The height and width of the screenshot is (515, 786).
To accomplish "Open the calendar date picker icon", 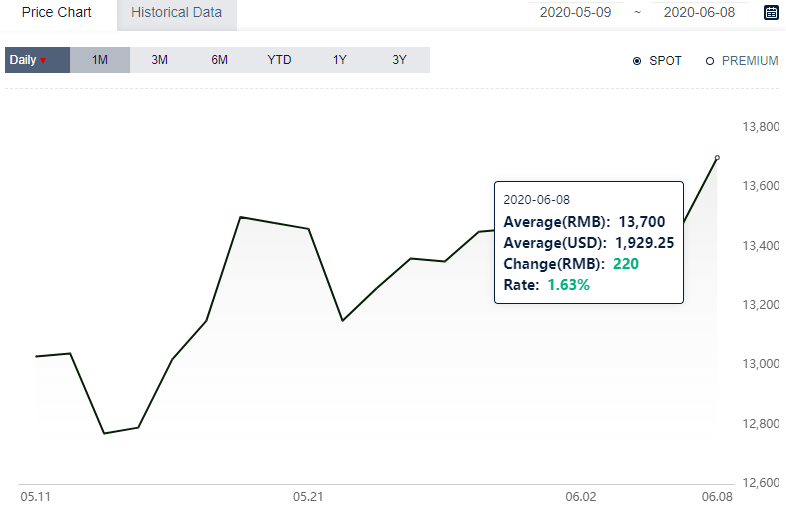I will [771, 12].
